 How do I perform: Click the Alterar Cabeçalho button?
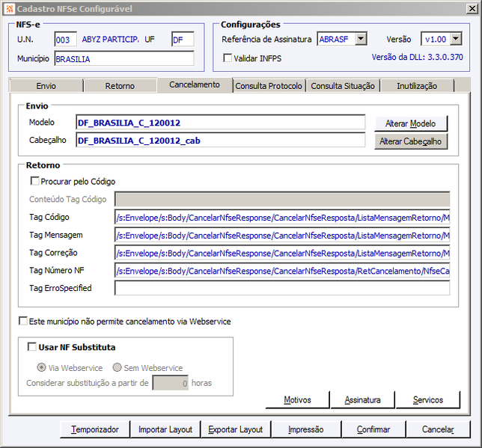tap(411, 141)
